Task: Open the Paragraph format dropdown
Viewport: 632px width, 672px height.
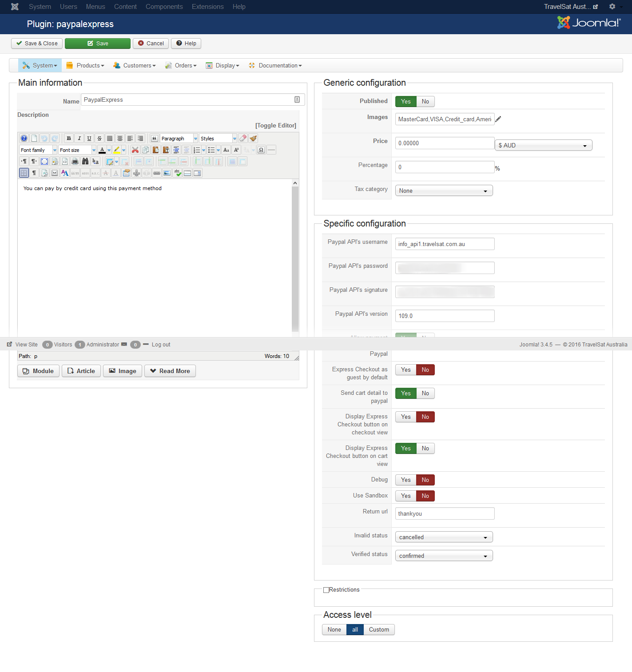Action: [x=179, y=139]
